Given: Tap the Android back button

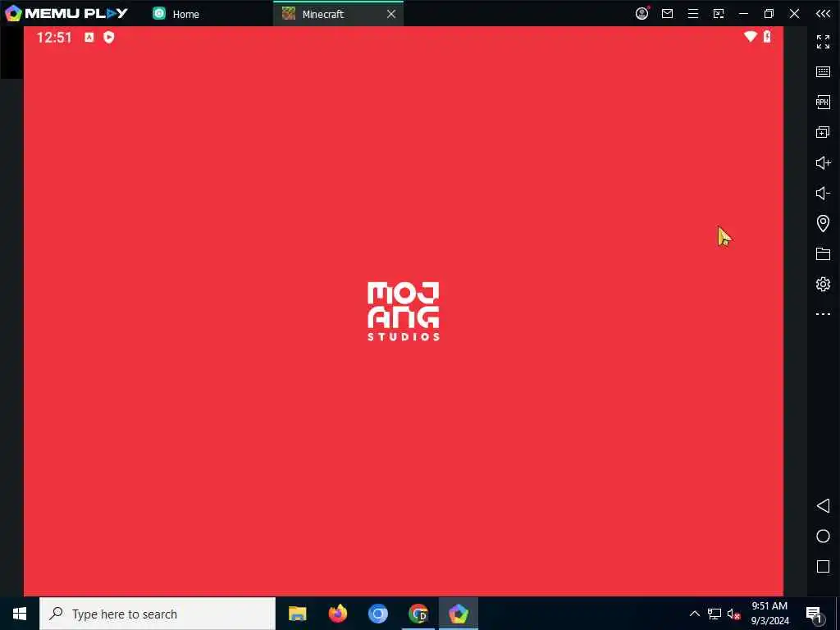Looking at the screenshot, I should (823, 505).
